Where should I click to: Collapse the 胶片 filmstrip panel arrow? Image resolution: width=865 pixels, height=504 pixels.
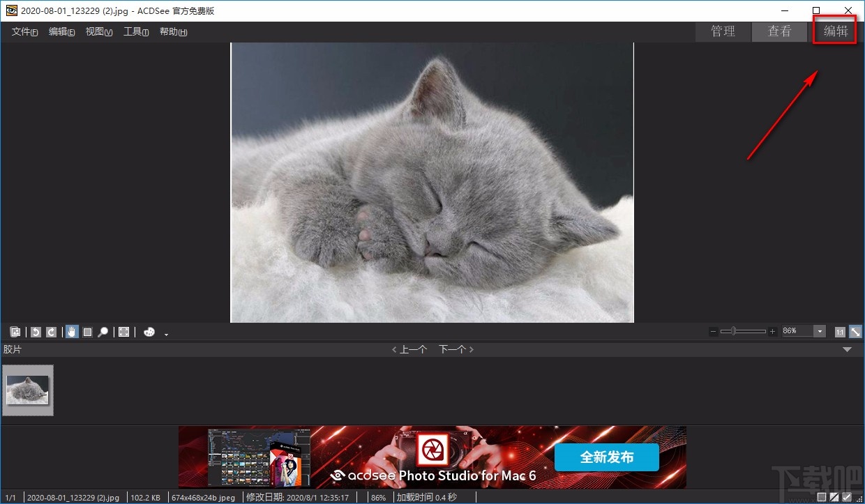(848, 349)
